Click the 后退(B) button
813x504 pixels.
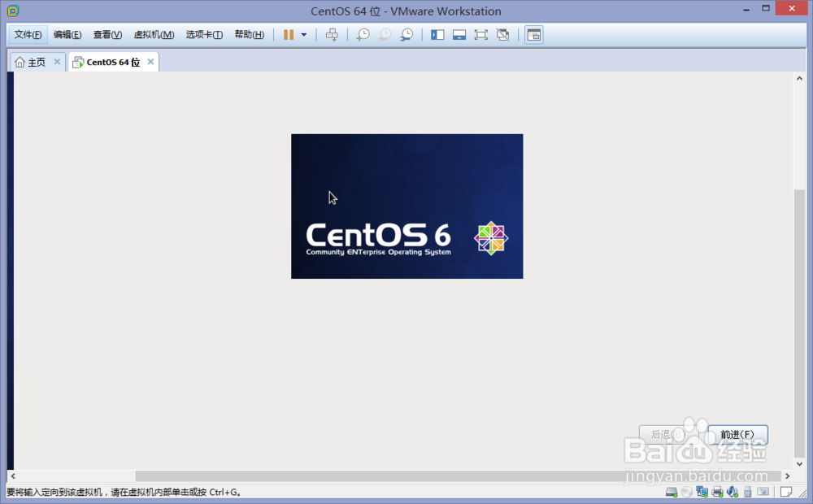[669, 435]
